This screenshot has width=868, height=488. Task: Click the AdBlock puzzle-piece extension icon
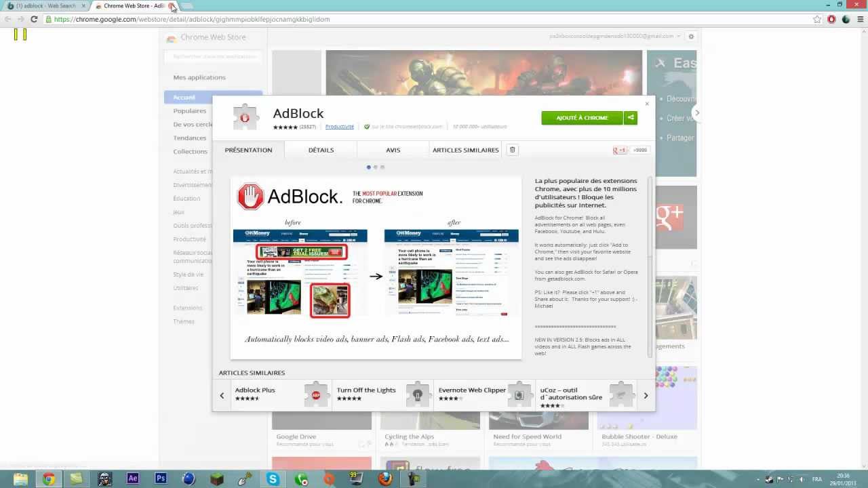[x=245, y=117]
